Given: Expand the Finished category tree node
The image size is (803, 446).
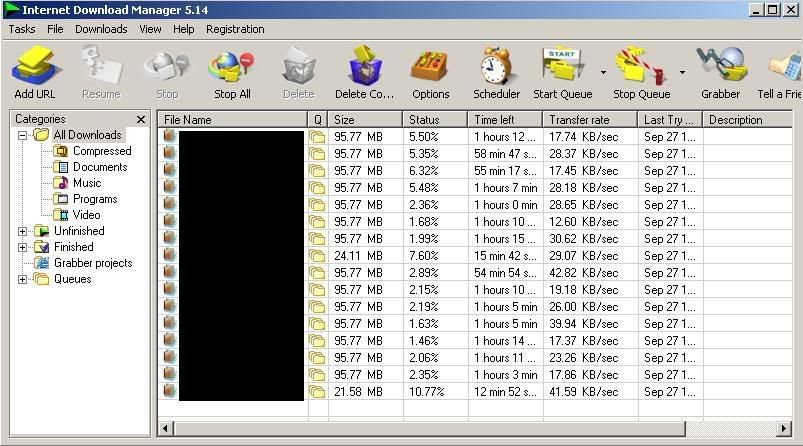Looking at the screenshot, I should [23, 247].
